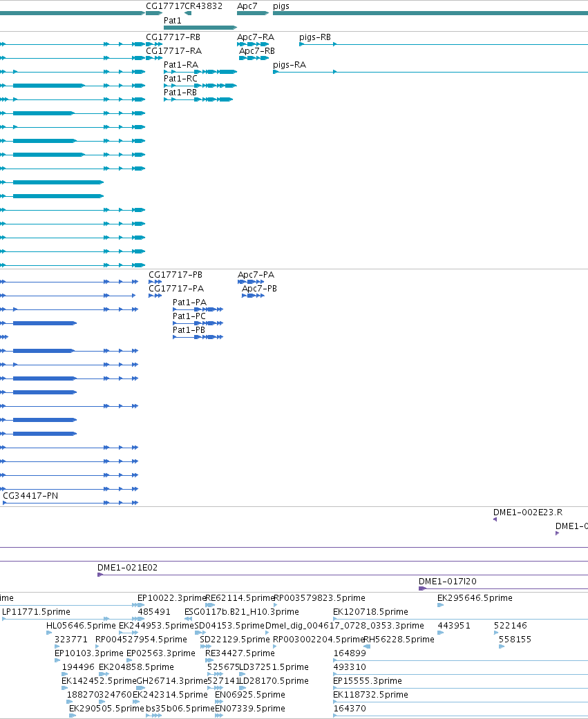This screenshot has height=719, width=588.
Task: Select the 522146 feature label
Action: click(x=511, y=626)
